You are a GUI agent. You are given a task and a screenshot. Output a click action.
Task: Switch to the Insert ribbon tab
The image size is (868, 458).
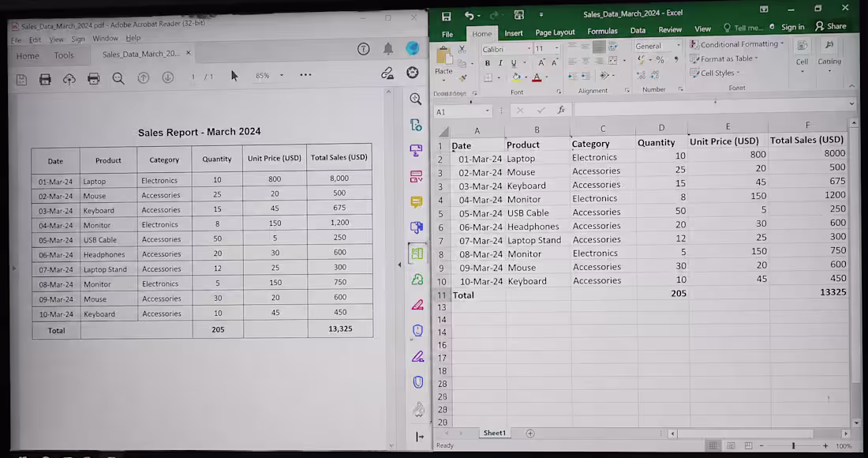click(x=514, y=33)
